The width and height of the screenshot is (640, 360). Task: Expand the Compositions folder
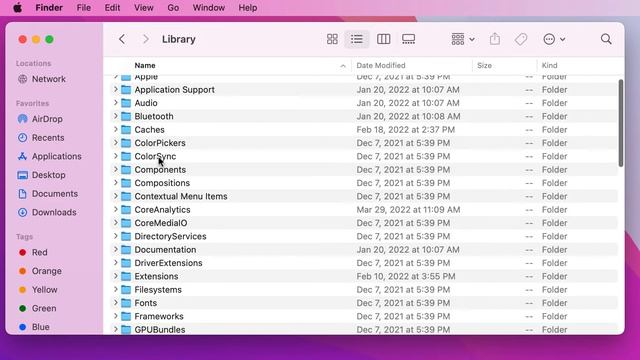[116, 183]
